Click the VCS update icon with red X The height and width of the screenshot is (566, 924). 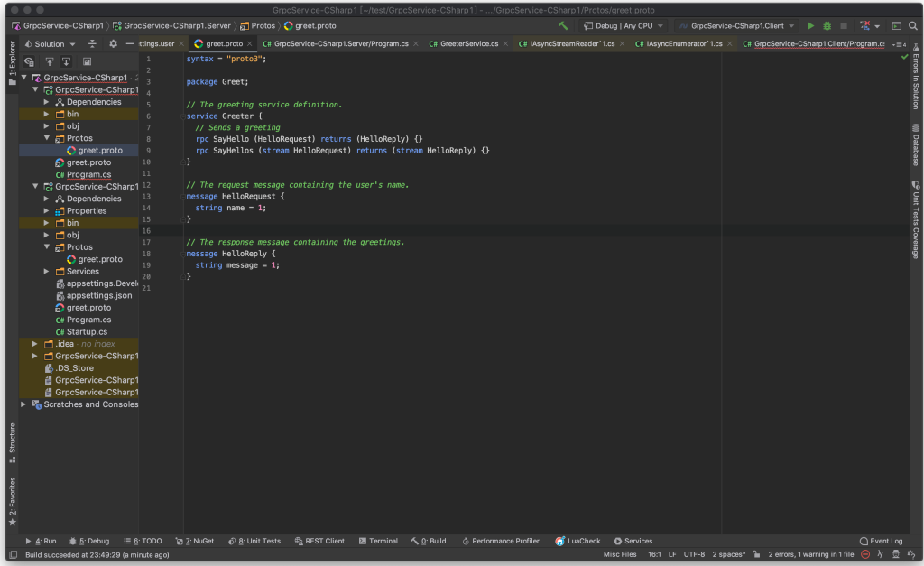point(864,26)
